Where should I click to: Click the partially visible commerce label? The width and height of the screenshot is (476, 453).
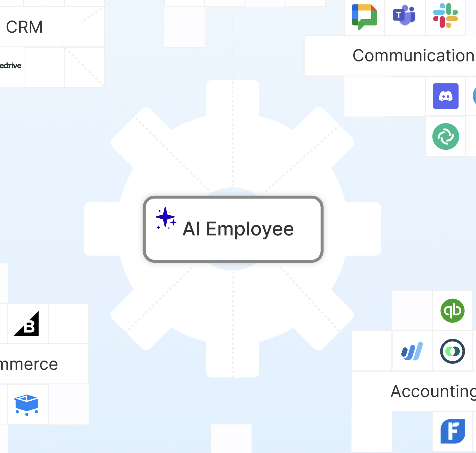click(29, 364)
